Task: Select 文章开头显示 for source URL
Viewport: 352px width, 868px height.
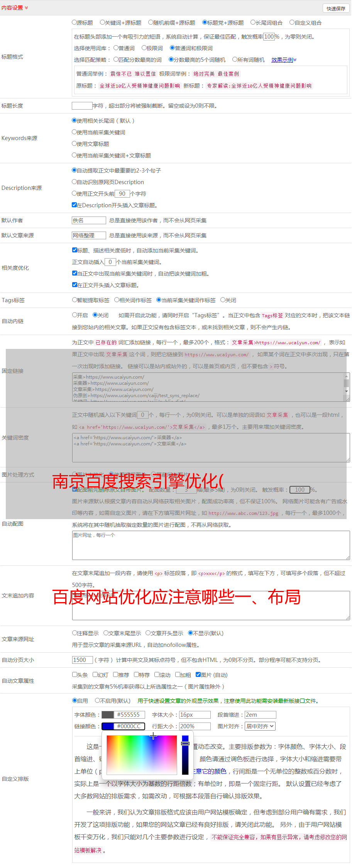Action: point(148,633)
